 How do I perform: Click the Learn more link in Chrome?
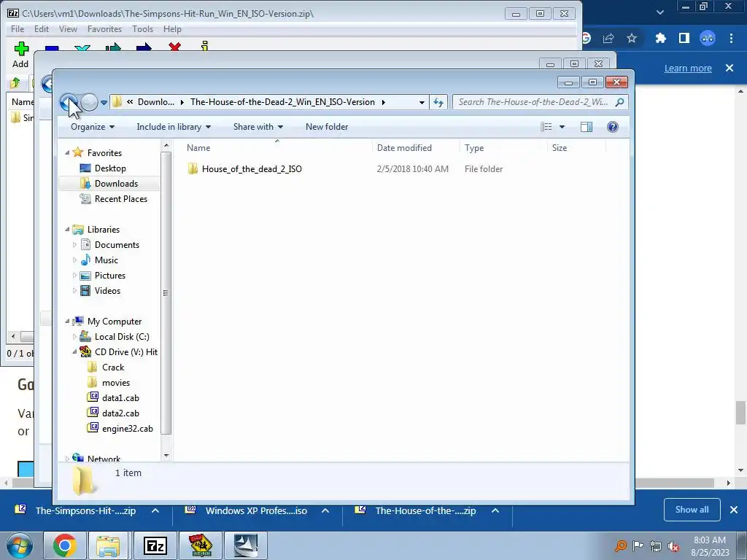click(688, 68)
